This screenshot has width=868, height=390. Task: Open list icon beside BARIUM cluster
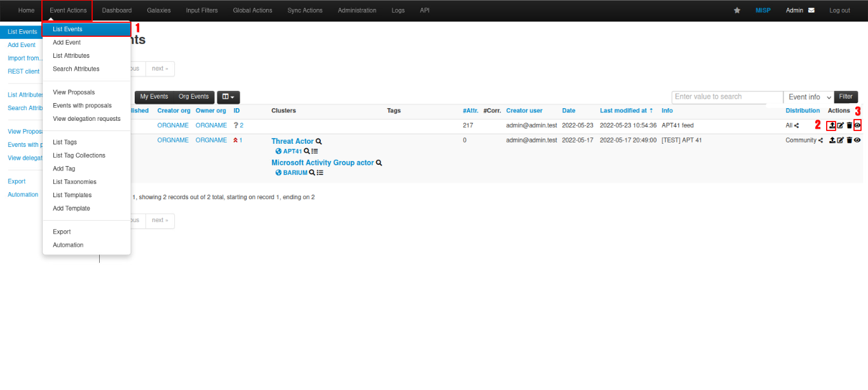(x=320, y=172)
